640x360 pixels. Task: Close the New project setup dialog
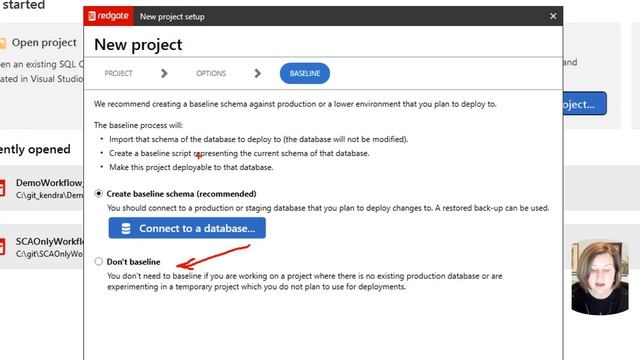[x=553, y=16]
